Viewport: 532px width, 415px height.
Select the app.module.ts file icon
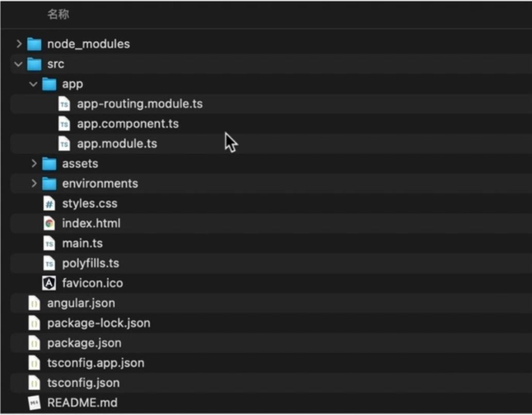(x=64, y=144)
